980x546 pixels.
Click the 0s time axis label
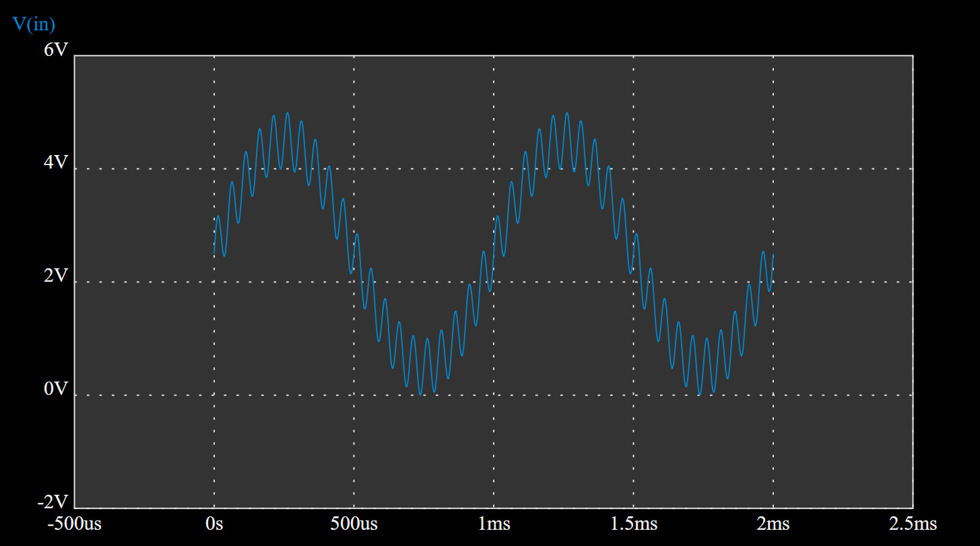coord(214,524)
